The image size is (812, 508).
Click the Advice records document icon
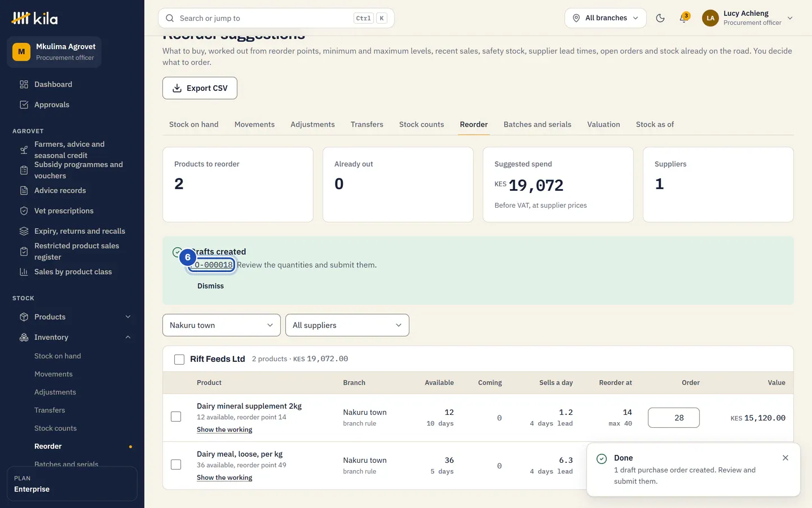tap(24, 190)
